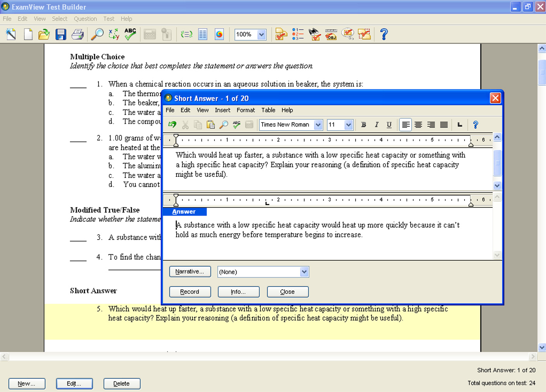
Task: Open an existing test file
Action: pos(44,34)
